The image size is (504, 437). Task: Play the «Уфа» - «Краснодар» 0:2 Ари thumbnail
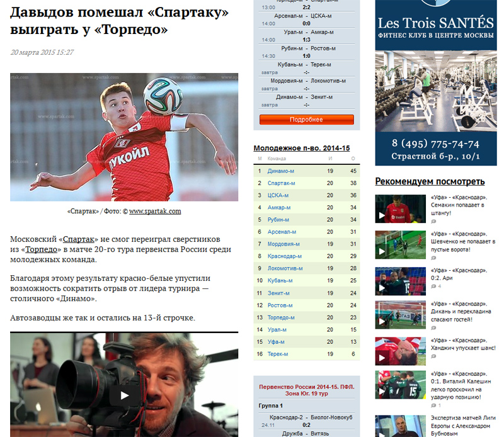(x=400, y=281)
